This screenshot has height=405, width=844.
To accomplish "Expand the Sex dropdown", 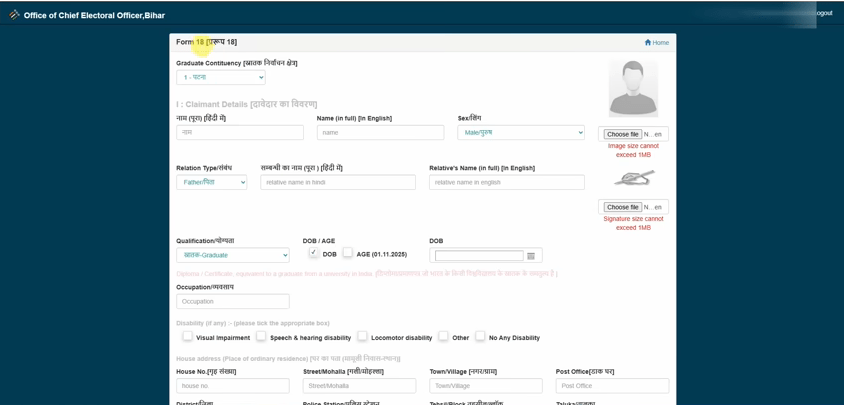I will (x=521, y=132).
